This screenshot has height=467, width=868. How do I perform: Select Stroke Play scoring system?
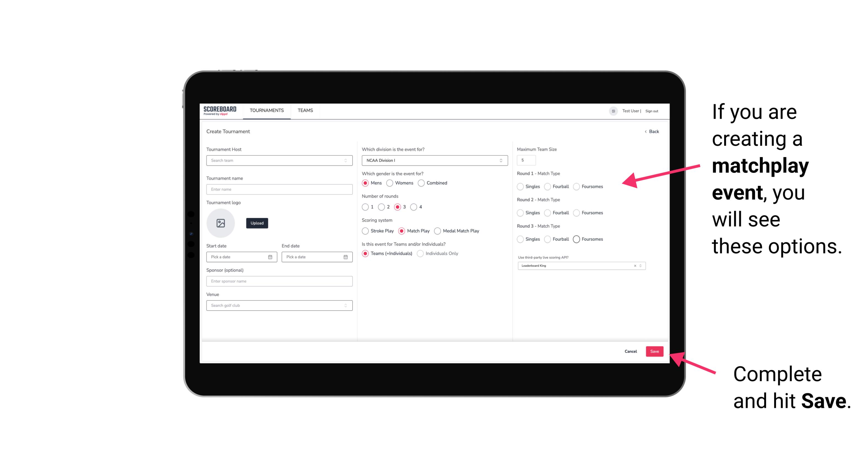pyautogui.click(x=365, y=231)
